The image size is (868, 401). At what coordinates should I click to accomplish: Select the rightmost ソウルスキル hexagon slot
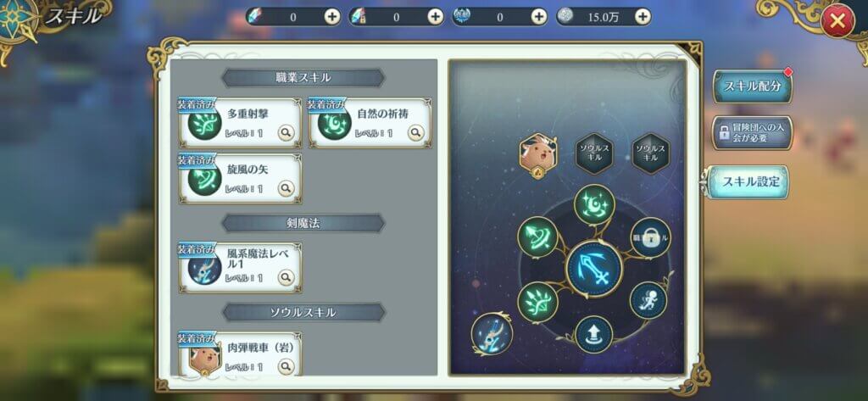point(651,153)
